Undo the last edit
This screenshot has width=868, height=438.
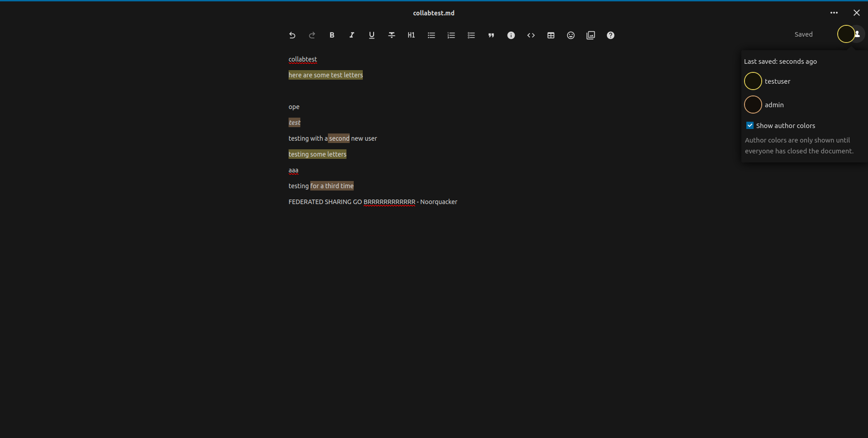[x=292, y=35]
